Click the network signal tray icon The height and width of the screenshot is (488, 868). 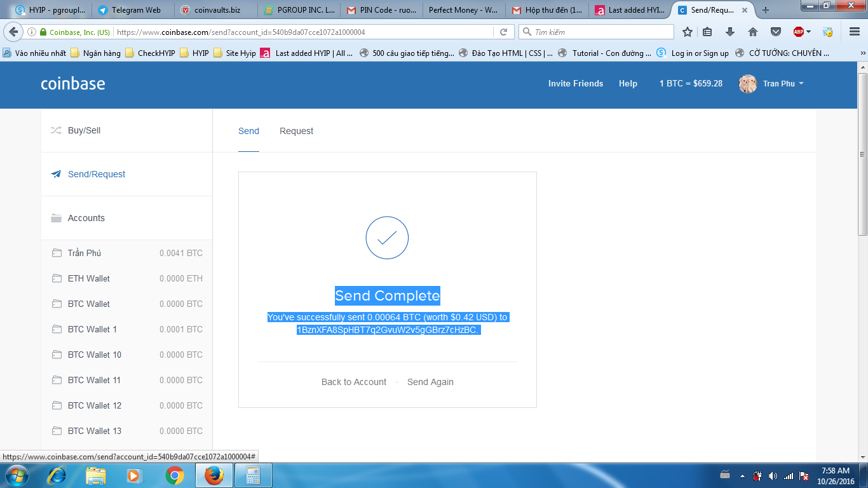click(x=788, y=475)
